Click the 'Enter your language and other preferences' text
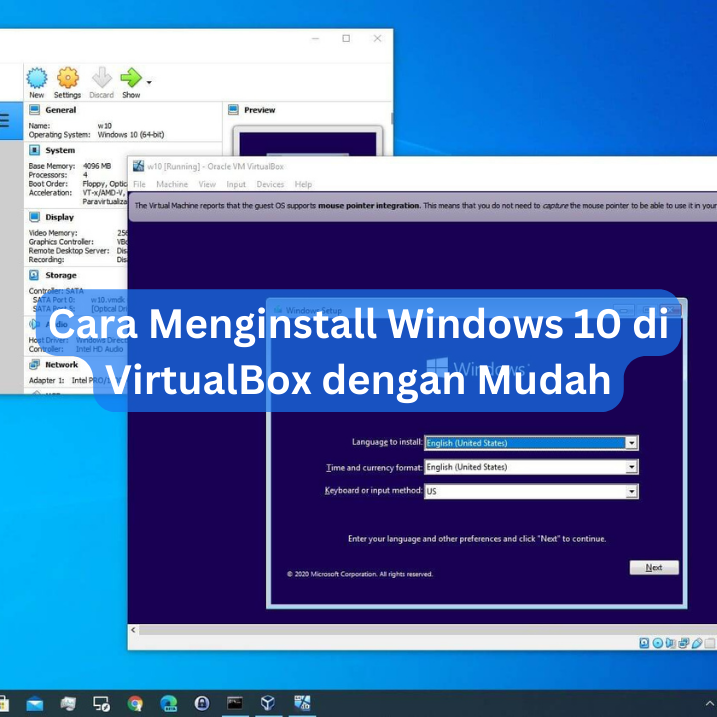Image resolution: width=717 pixels, height=717 pixels. [477, 539]
